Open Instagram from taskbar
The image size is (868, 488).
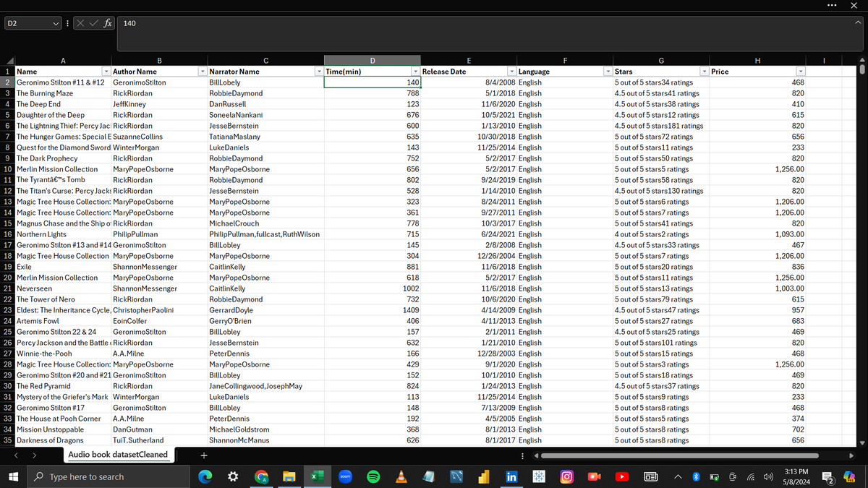[x=567, y=477]
